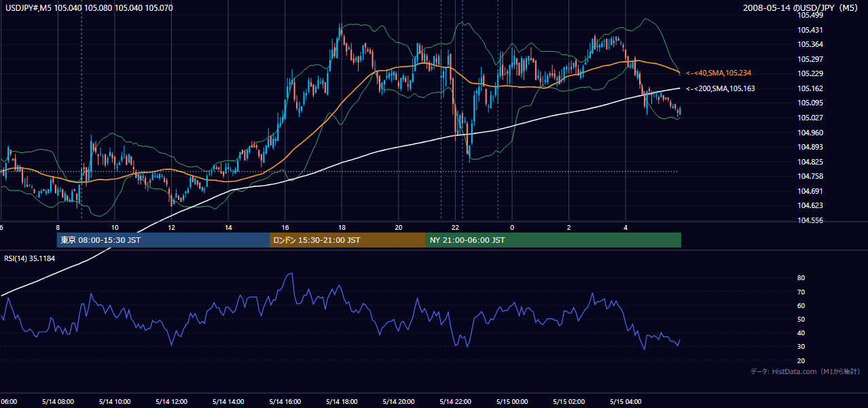Select the 5/15 02:00 date label
The image size is (868, 408).
[x=568, y=402]
